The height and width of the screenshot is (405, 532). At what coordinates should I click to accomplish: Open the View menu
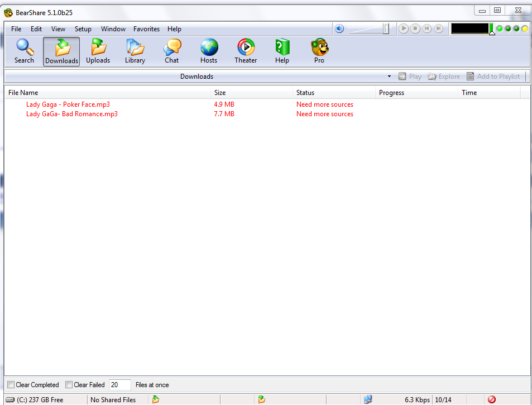point(59,29)
